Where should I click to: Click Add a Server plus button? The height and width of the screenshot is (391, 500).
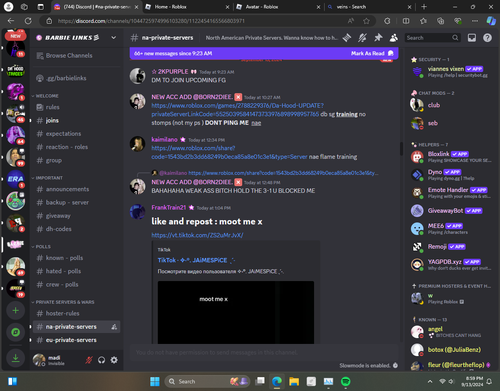pos(15,311)
